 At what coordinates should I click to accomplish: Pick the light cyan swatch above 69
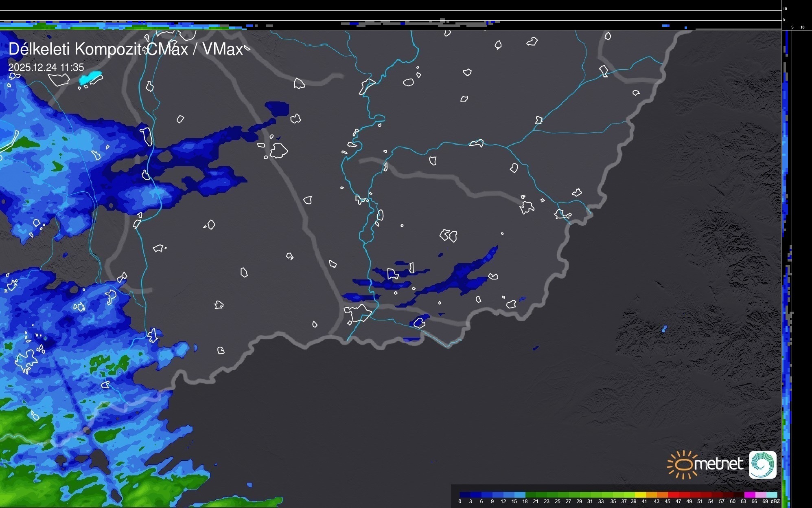771,495
